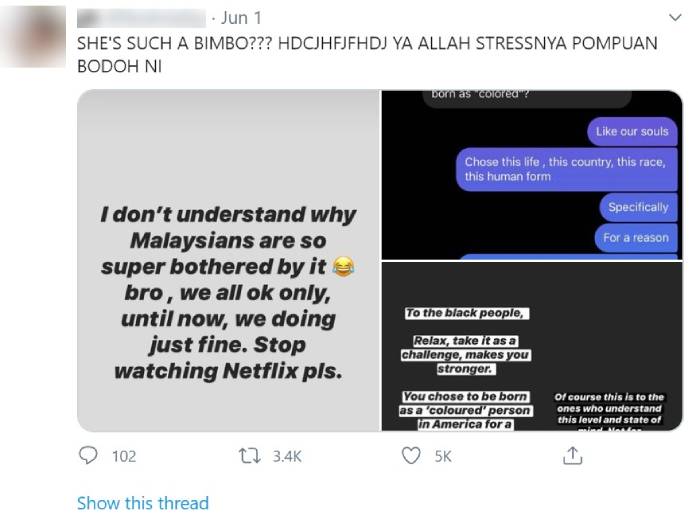Screen dimensions: 700x523
Task: Open the purple chat bubbles screenshot
Action: tap(532, 174)
